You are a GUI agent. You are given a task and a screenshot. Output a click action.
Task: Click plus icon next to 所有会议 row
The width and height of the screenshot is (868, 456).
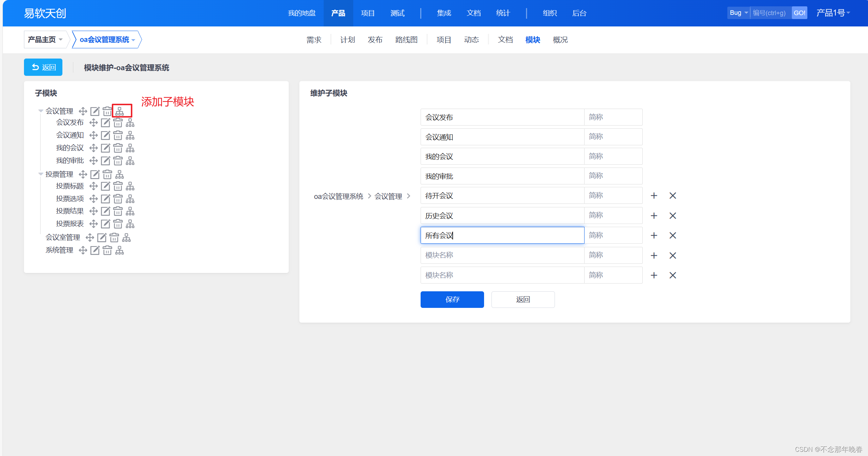654,236
